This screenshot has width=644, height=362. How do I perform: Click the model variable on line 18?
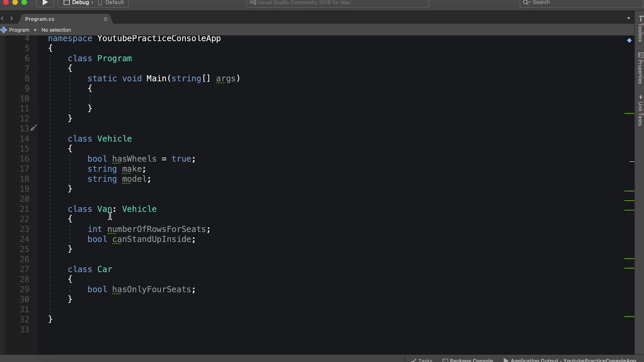134,179
